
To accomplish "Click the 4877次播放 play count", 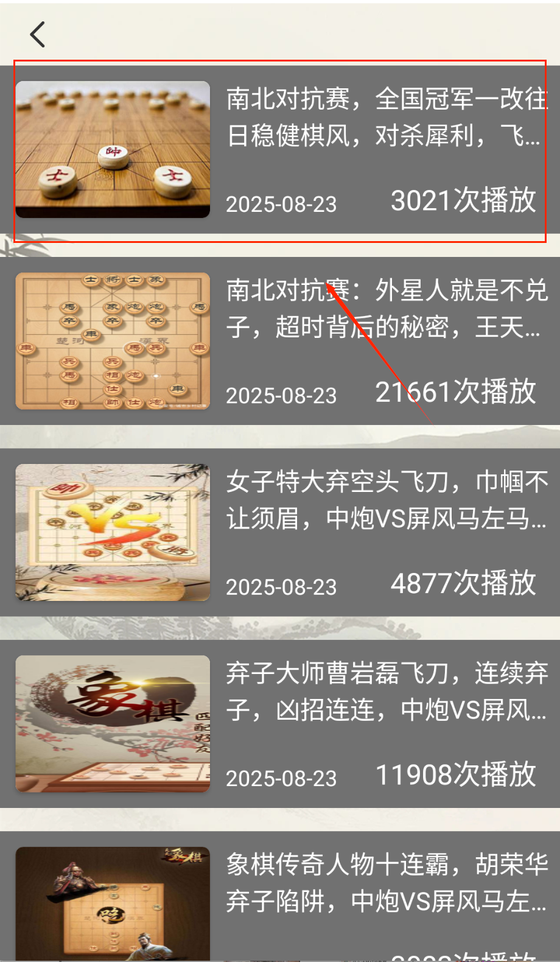I will [x=463, y=583].
